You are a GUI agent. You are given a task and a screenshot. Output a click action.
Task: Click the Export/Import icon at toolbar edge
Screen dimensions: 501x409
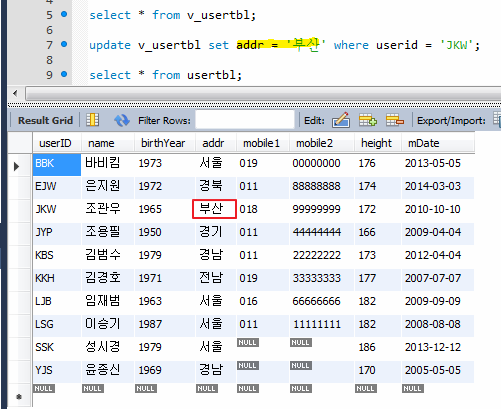point(497,120)
